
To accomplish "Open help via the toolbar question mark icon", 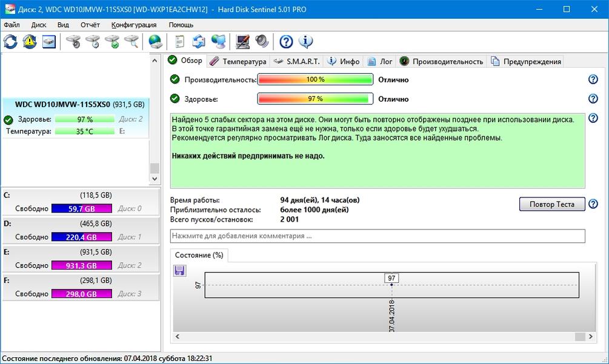I will point(286,42).
